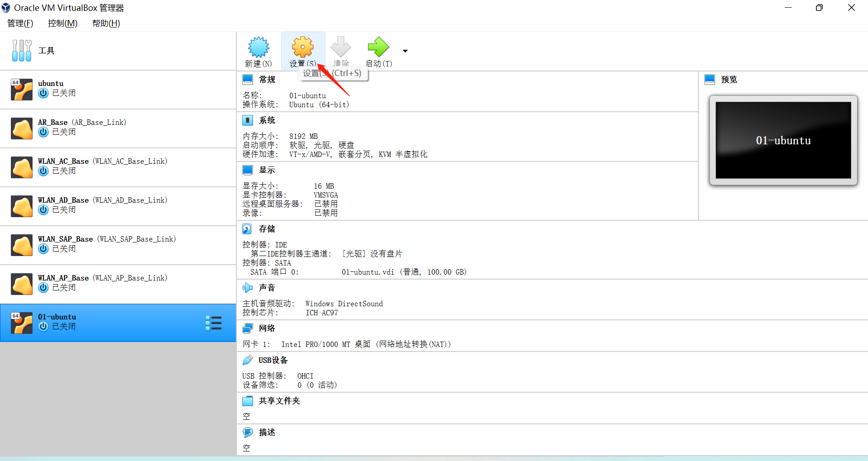Click the Shared Folders (共享文件夹) icon
This screenshot has height=461, width=868.
pyautogui.click(x=248, y=401)
